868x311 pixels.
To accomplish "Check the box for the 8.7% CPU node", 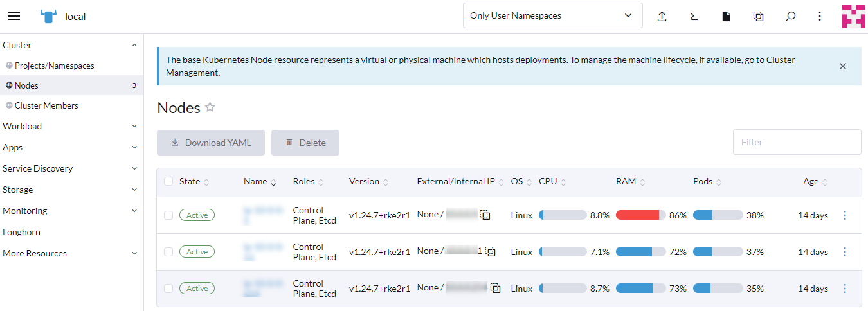I will [168, 289].
